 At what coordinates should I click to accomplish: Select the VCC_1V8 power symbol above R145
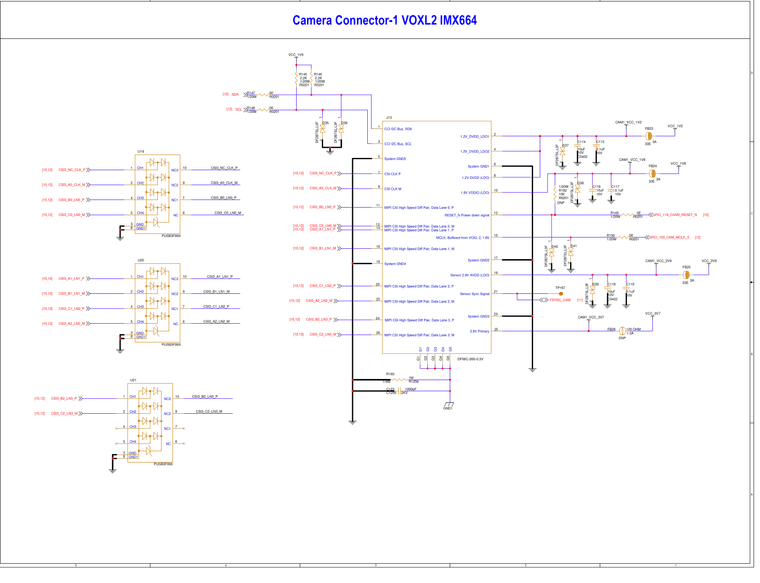point(296,57)
